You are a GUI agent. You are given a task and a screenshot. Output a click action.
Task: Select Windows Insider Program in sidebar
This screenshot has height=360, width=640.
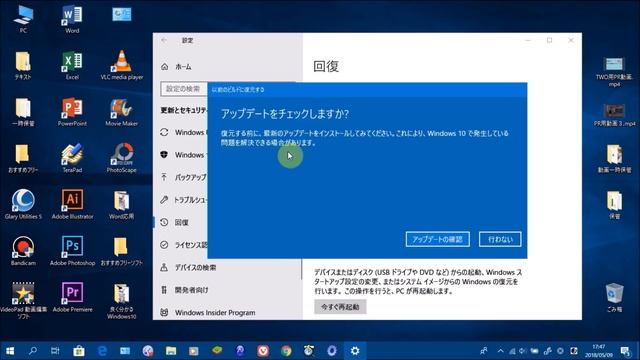215,312
